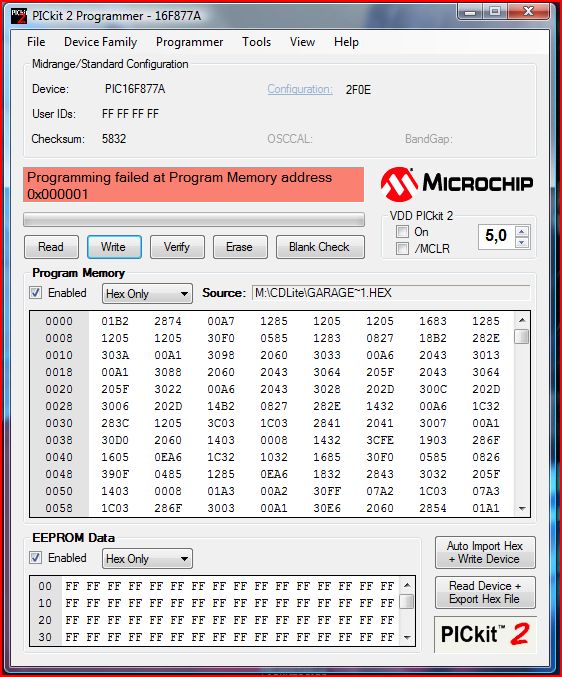The width and height of the screenshot is (562, 677).
Task: Click program memory cell 01A1 in row 0058
Action: point(486,508)
